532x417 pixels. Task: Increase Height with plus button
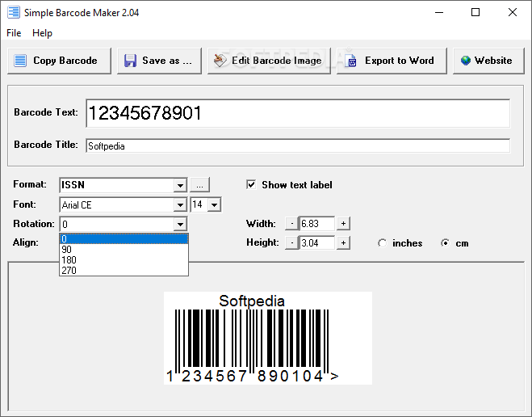(343, 242)
